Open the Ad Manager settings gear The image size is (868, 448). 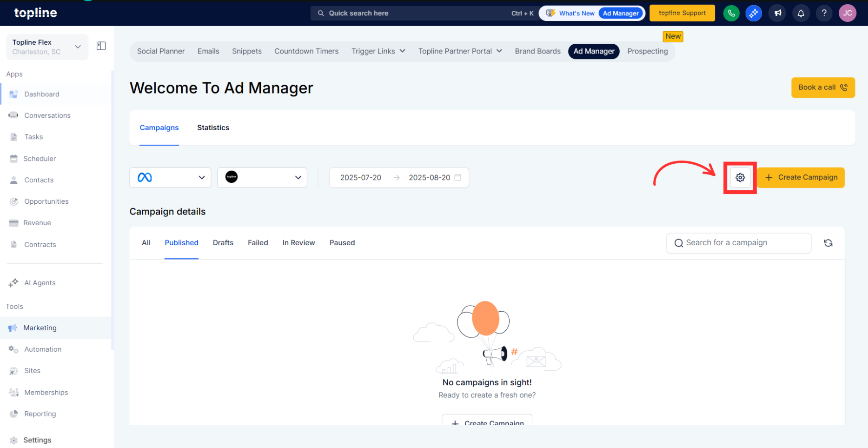click(740, 178)
